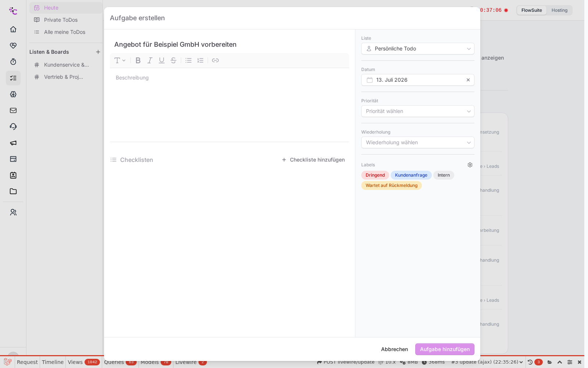Open the Views tab in debug bar
Viewport: 588px width, 368px height.
coord(84,362)
